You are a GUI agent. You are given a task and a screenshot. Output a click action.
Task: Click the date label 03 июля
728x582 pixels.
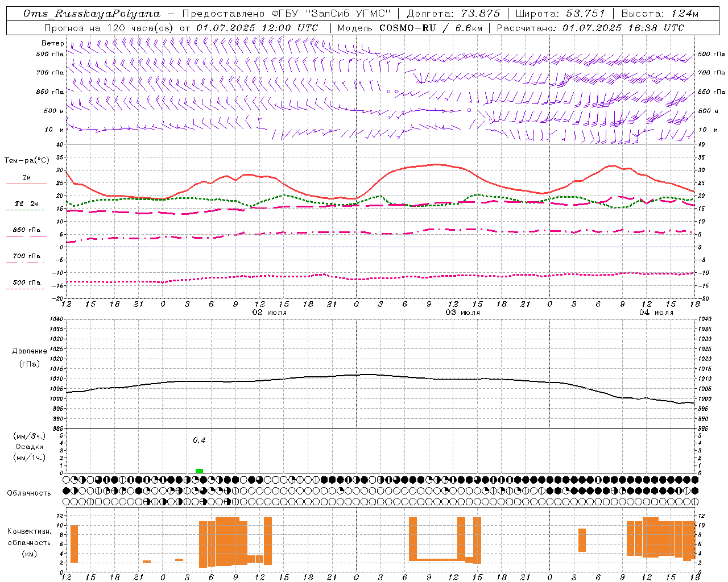(x=463, y=313)
